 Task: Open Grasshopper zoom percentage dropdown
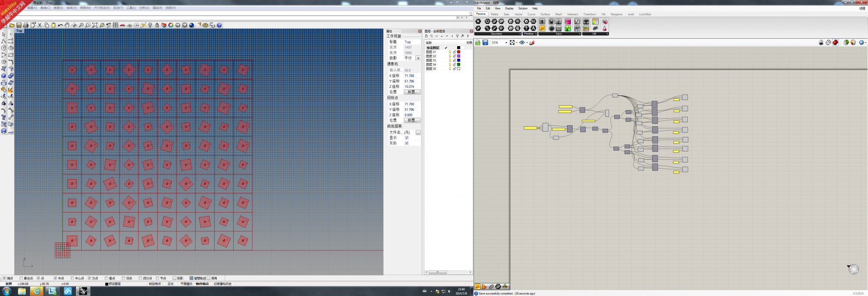click(x=506, y=43)
